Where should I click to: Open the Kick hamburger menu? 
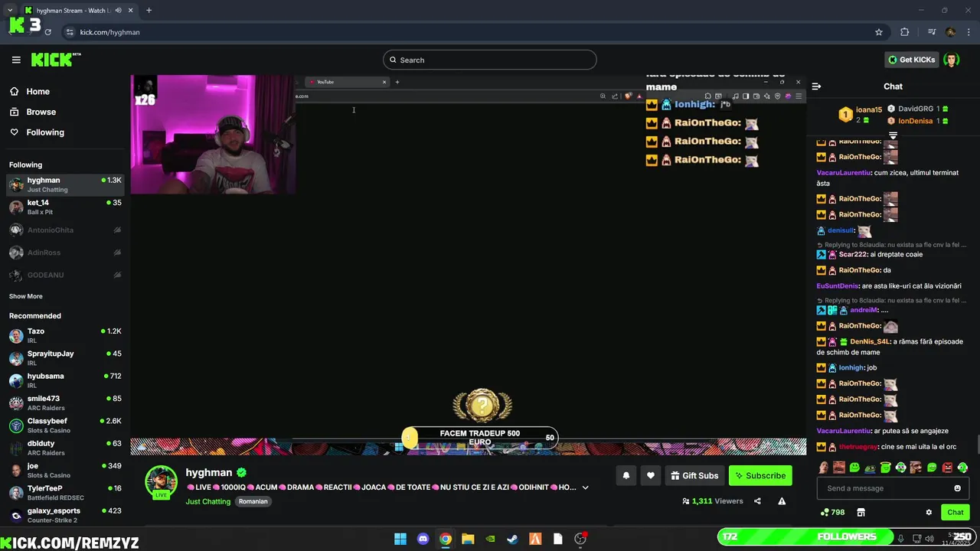click(x=16, y=60)
